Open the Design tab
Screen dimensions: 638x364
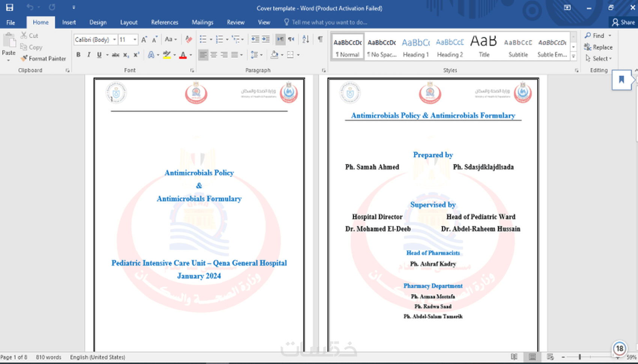click(98, 23)
